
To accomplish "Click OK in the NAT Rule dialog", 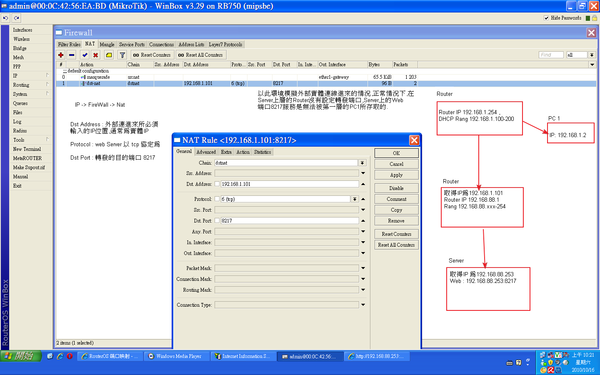I will pyautogui.click(x=396, y=153).
